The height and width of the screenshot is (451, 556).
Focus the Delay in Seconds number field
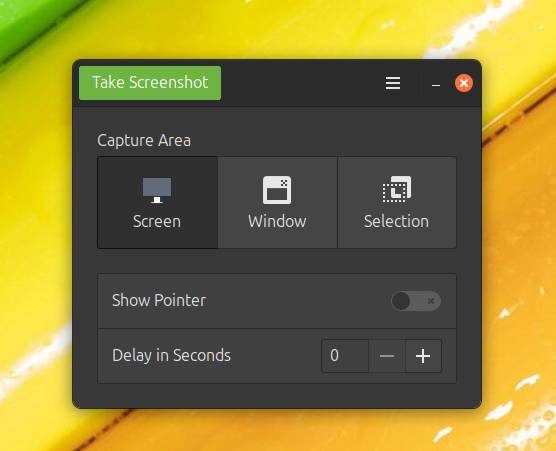point(345,356)
